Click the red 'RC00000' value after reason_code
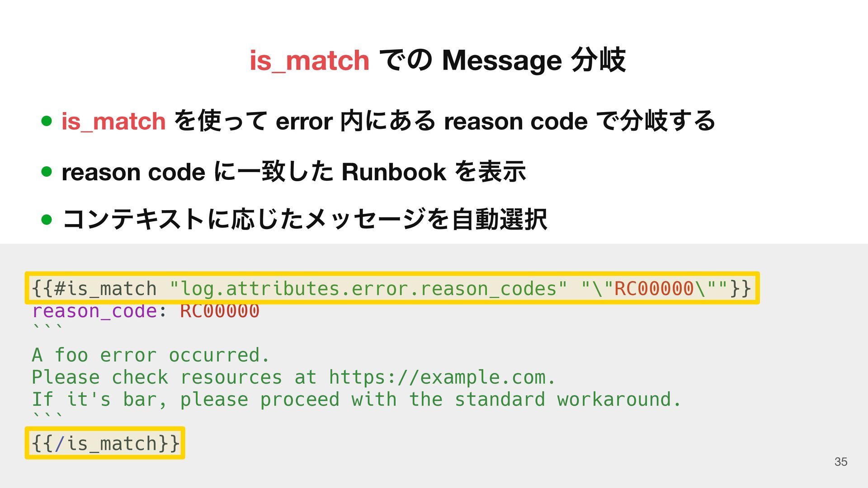 point(220,311)
